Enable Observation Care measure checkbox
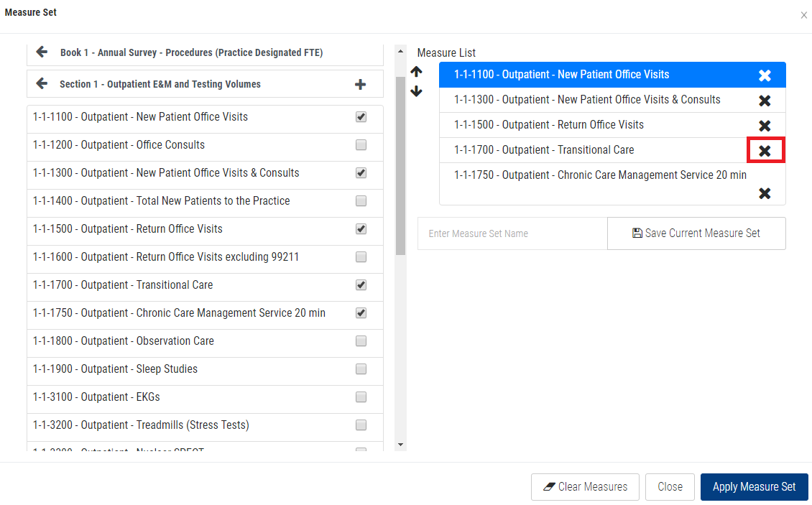Screen dimensions: 812x505 tap(361, 341)
